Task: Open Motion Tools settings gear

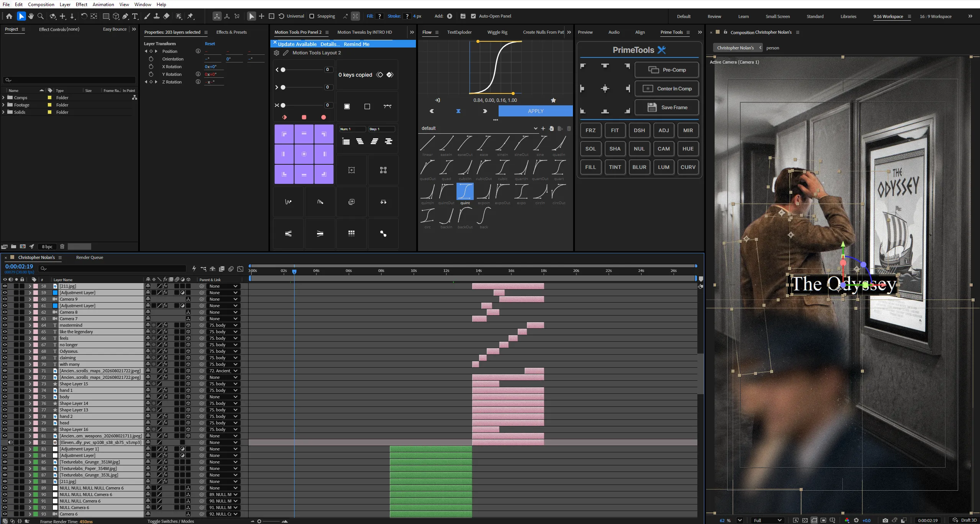Action: [x=276, y=53]
